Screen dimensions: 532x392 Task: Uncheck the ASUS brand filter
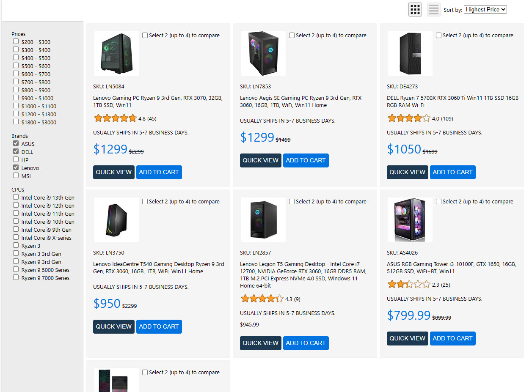16,144
